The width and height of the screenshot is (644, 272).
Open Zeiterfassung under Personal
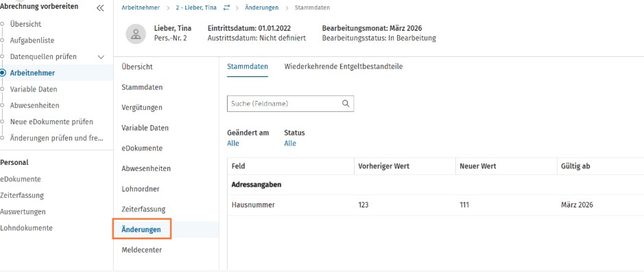tap(22, 196)
